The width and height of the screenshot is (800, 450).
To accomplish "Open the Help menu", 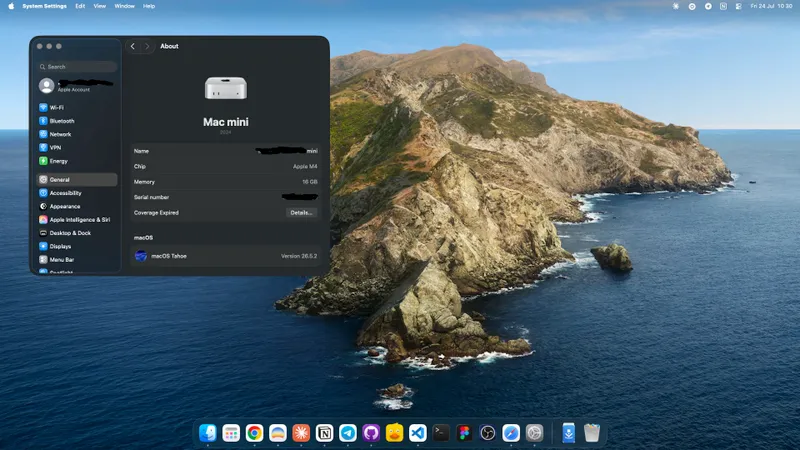I will coord(149,6).
